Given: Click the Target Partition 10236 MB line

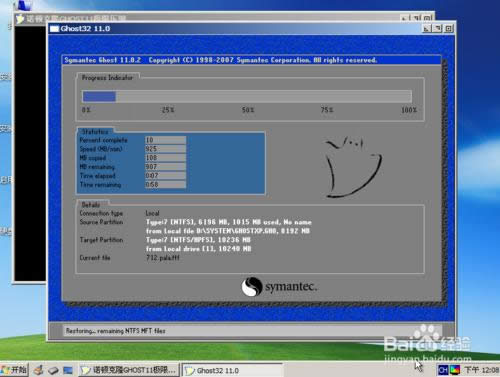Looking at the screenshot, I should 198,240.
